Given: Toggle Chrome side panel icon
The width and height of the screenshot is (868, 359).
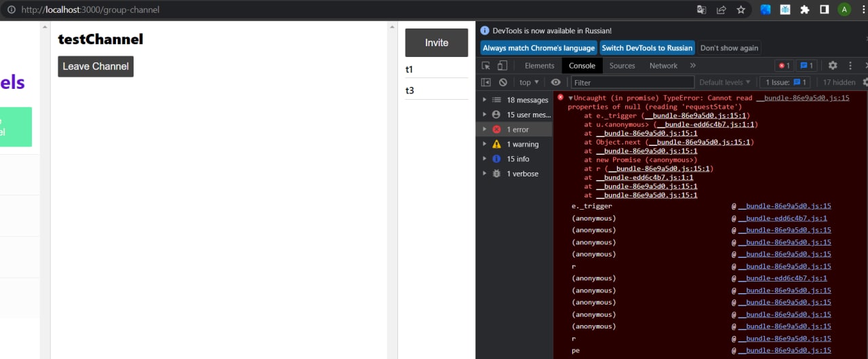Looking at the screenshot, I should click(825, 10).
